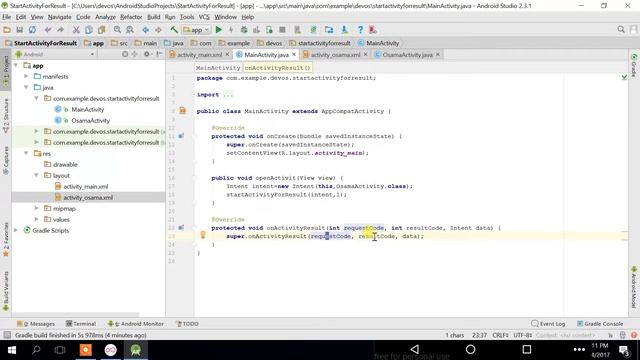Viewport: 640px width, 360px height.
Task: Click the Find magnifier icon
Action: pos(117,30)
